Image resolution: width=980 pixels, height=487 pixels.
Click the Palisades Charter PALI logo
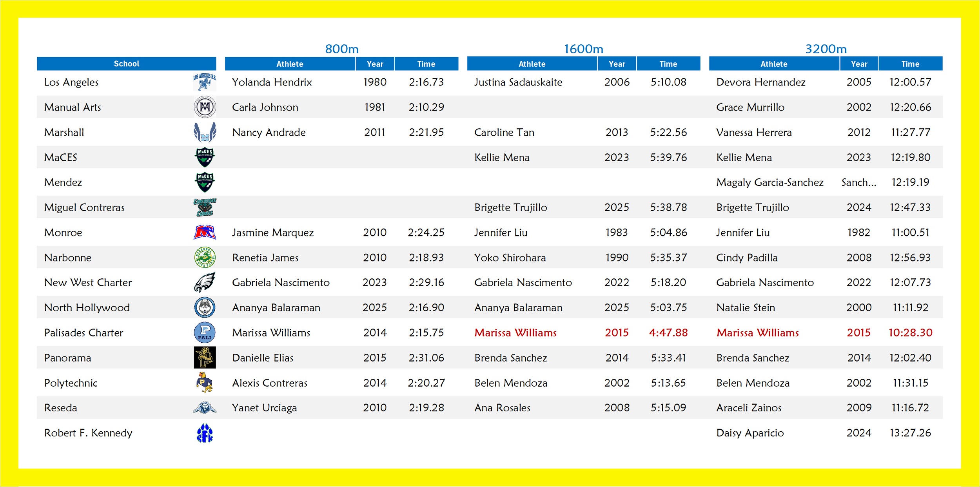[x=205, y=333]
